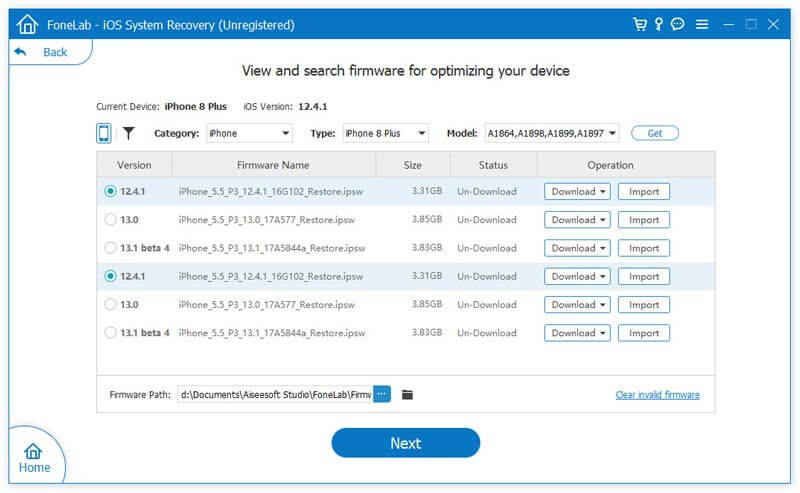Select the first 13.1 beta 4 radio button
This screenshot has height=493, width=800.
coord(110,248)
